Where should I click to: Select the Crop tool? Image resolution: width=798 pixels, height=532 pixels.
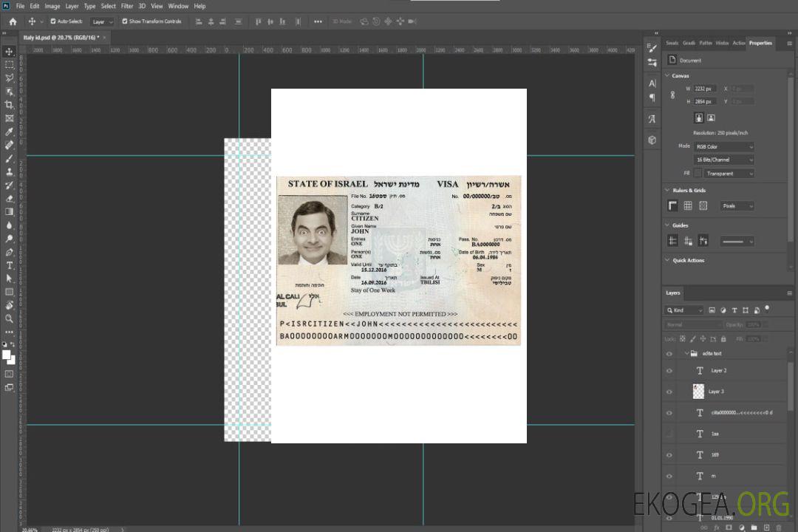pos(9,105)
